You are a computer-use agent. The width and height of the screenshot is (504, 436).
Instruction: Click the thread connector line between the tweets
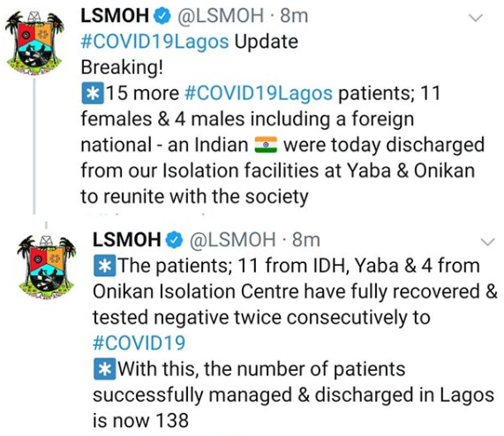coord(34,147)
